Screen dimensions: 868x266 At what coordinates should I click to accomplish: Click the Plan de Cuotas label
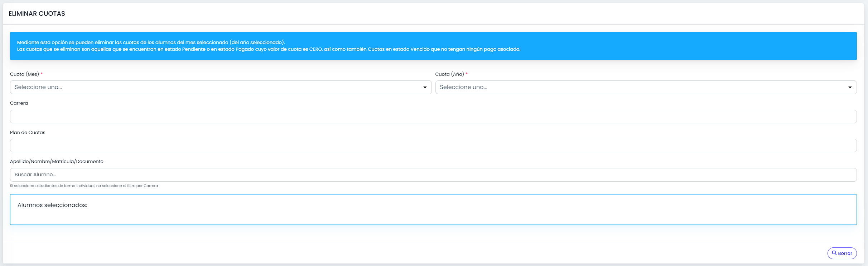[x=28, y=132]
